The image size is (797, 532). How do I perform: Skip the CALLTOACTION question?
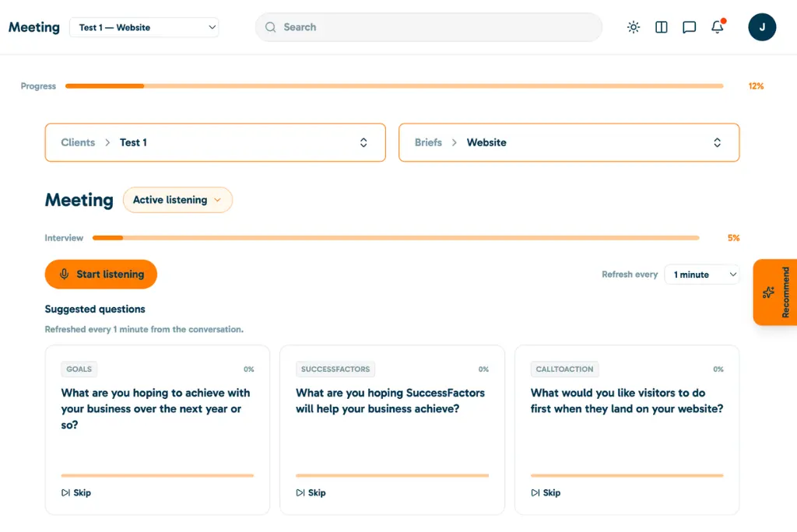(546, 492)
